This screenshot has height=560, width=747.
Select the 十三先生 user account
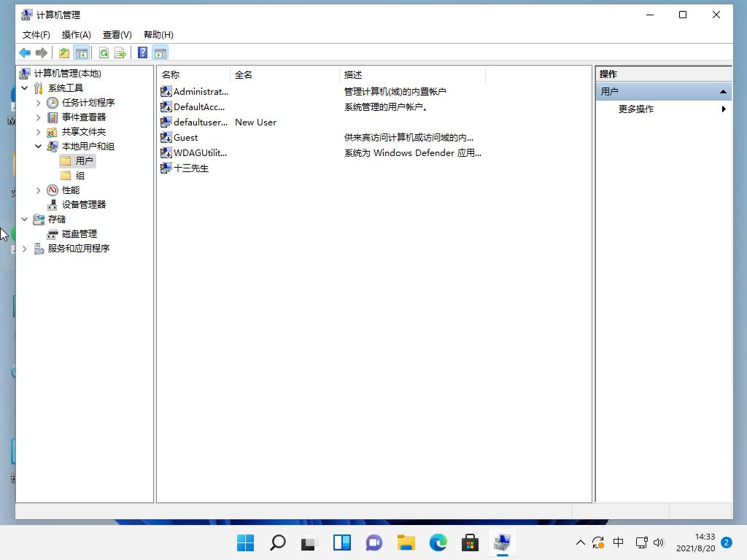[x=191, y=168]
